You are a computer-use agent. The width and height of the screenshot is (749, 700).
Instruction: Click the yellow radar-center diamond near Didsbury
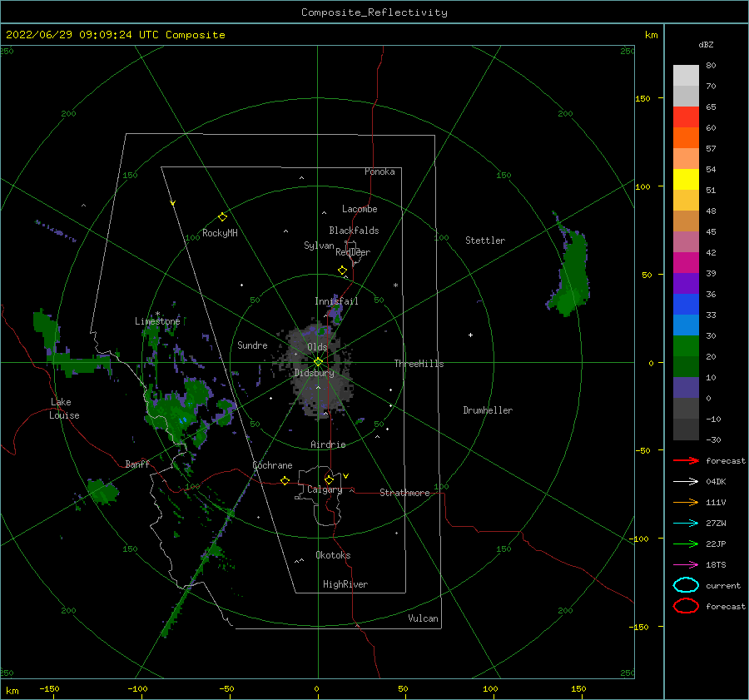tap(318, 362)
